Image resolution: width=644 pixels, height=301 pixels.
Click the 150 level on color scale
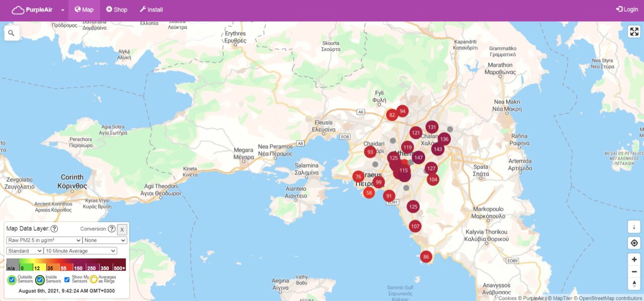point(78,268)
